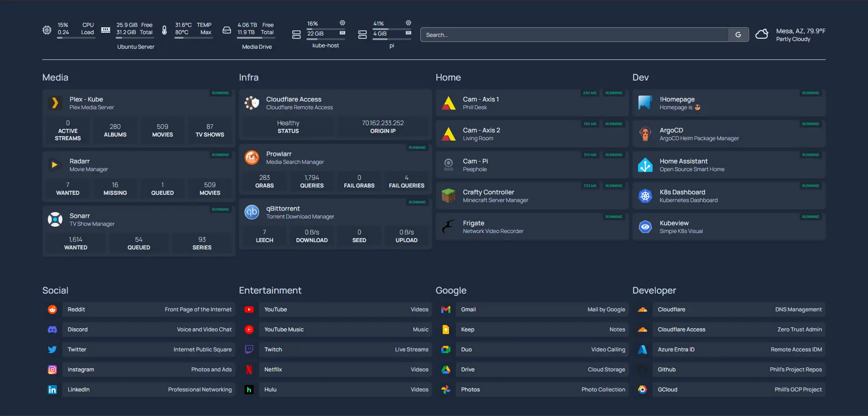Click the Mesa, AZ weather text

point(801,31)
